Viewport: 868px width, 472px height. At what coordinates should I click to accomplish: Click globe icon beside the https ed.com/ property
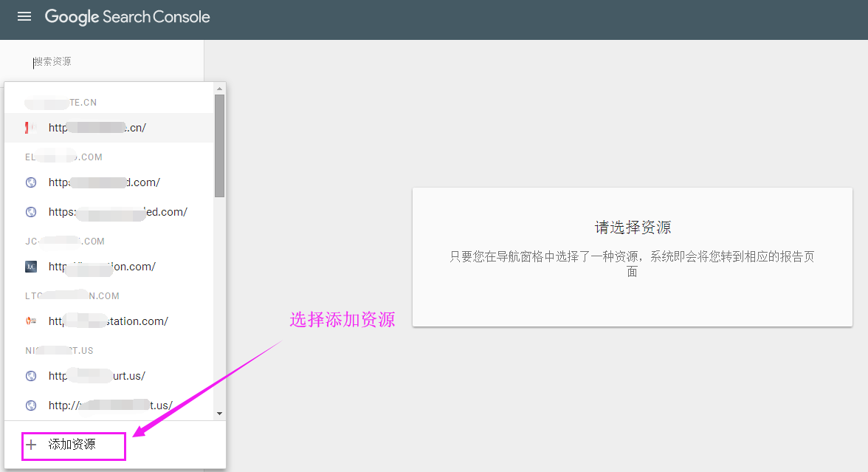[x=31, y=211]
